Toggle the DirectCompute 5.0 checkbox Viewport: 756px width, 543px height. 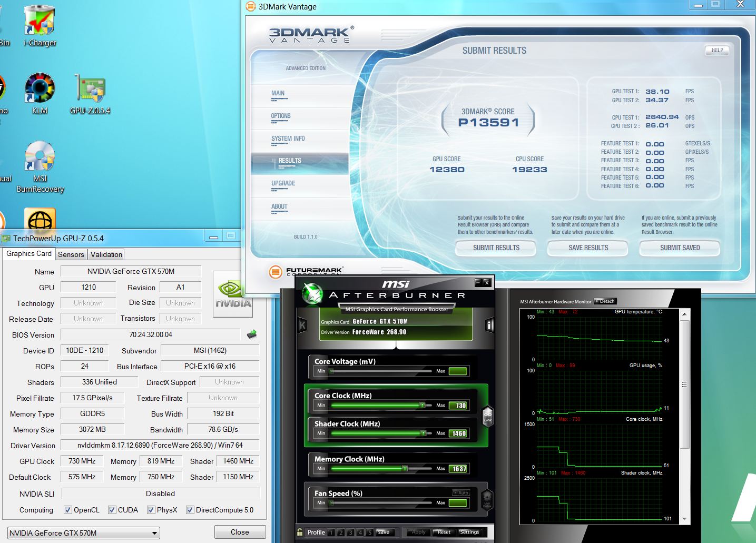(x=190, y=510)
